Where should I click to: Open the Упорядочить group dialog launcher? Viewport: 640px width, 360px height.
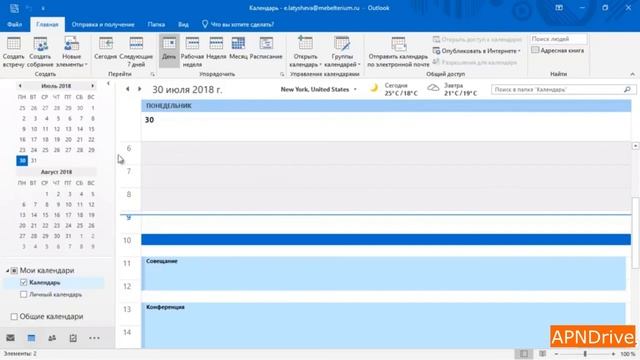282,74
